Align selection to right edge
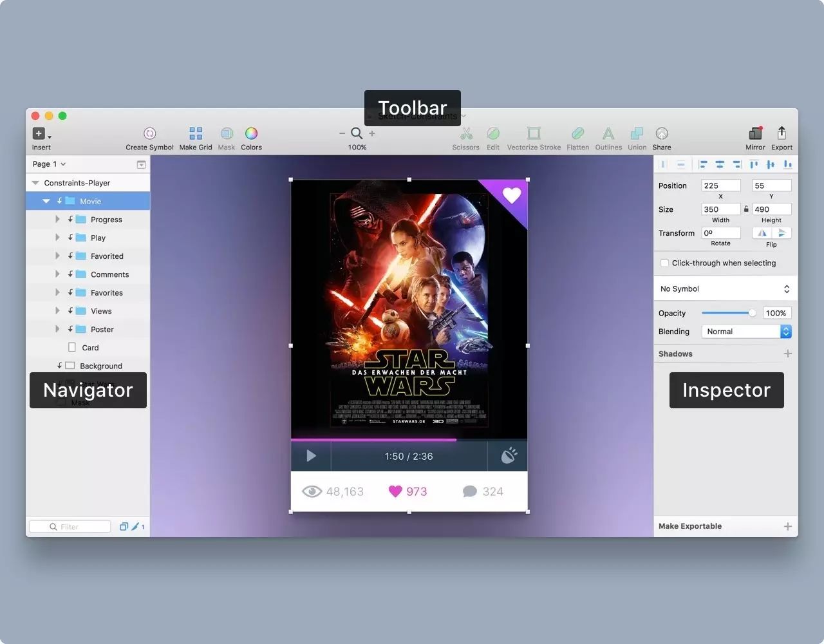This screenshot has width=824, height=644. click(x=737, y=165)
